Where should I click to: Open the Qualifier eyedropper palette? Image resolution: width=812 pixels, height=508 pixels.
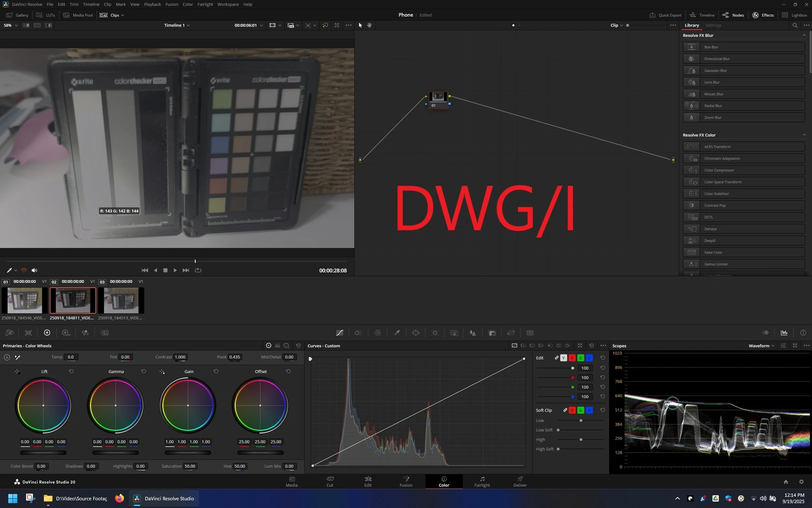coord(397,332)
